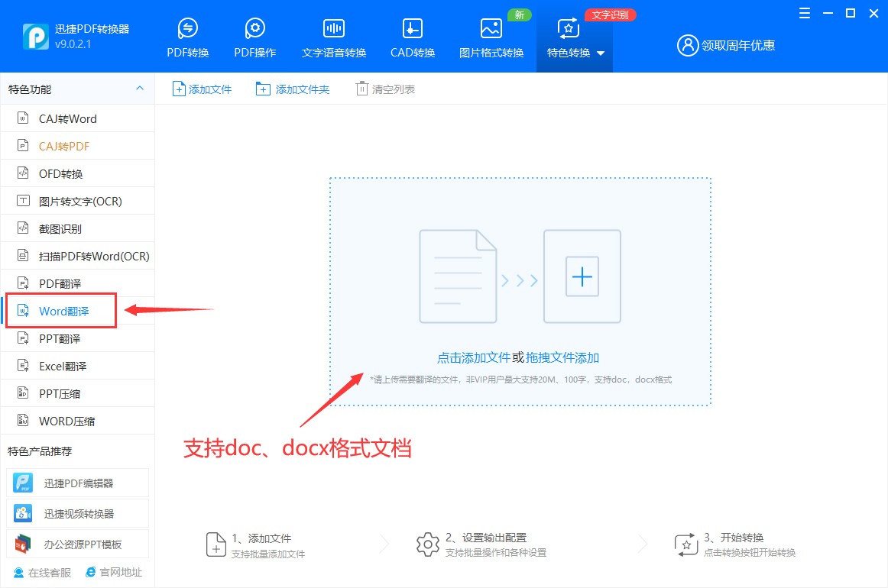Select 图片转文字(OCR) in the sidebar

[x=78, y=201]
